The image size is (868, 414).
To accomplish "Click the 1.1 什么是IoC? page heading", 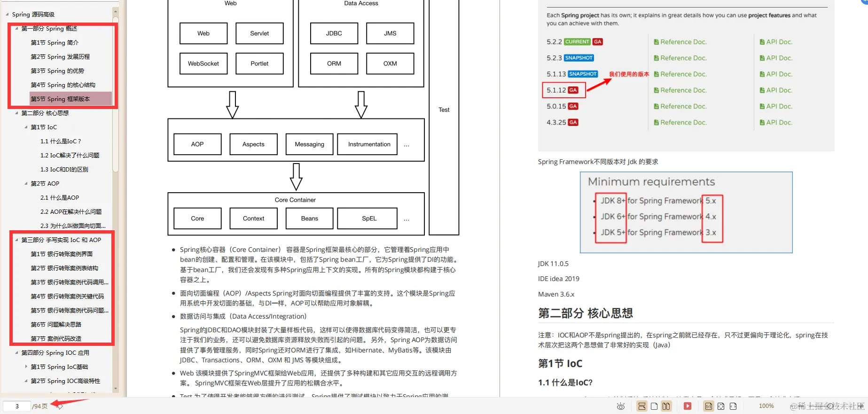I will coord(565,383).
